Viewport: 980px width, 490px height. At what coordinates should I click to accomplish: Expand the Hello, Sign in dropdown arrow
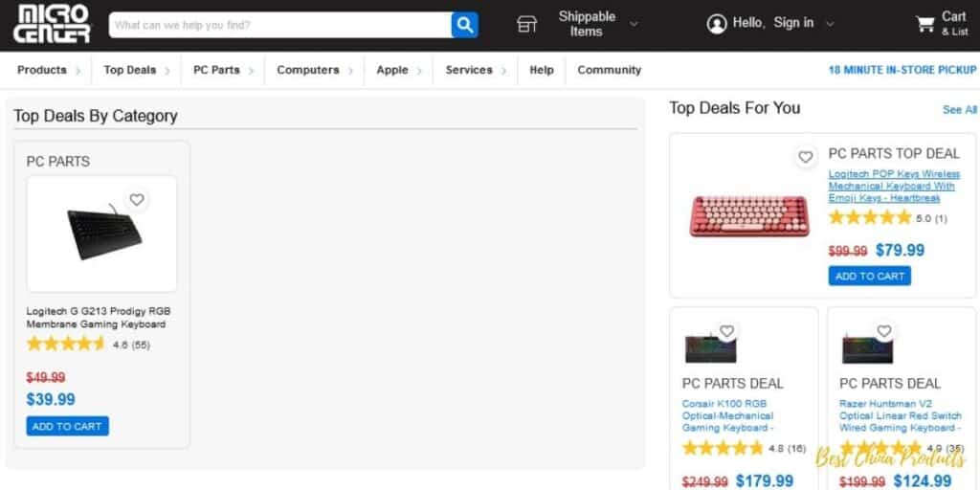click(830, 24)
